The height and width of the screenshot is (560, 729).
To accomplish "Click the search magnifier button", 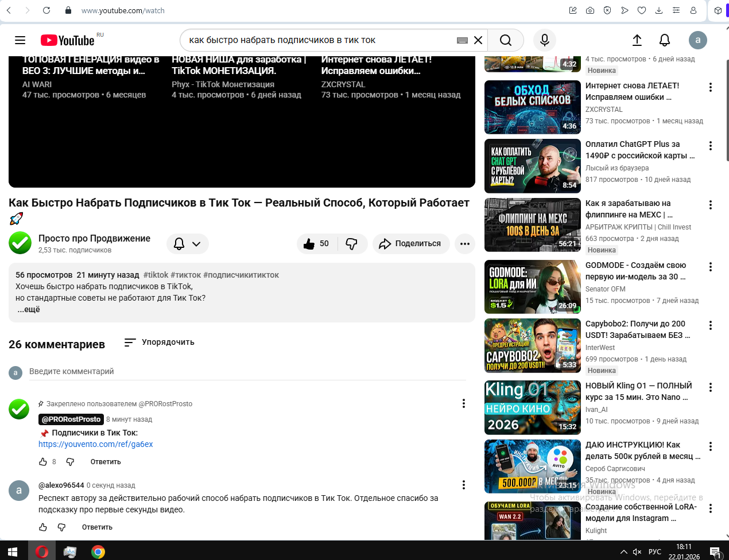I will click(505, 40).
